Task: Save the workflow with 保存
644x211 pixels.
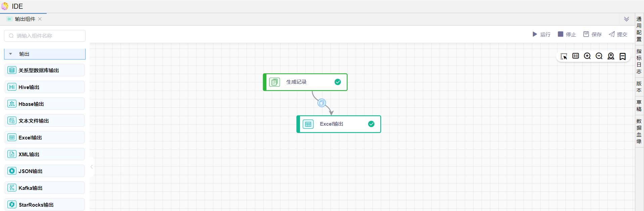Action: (x=592, y=34)
